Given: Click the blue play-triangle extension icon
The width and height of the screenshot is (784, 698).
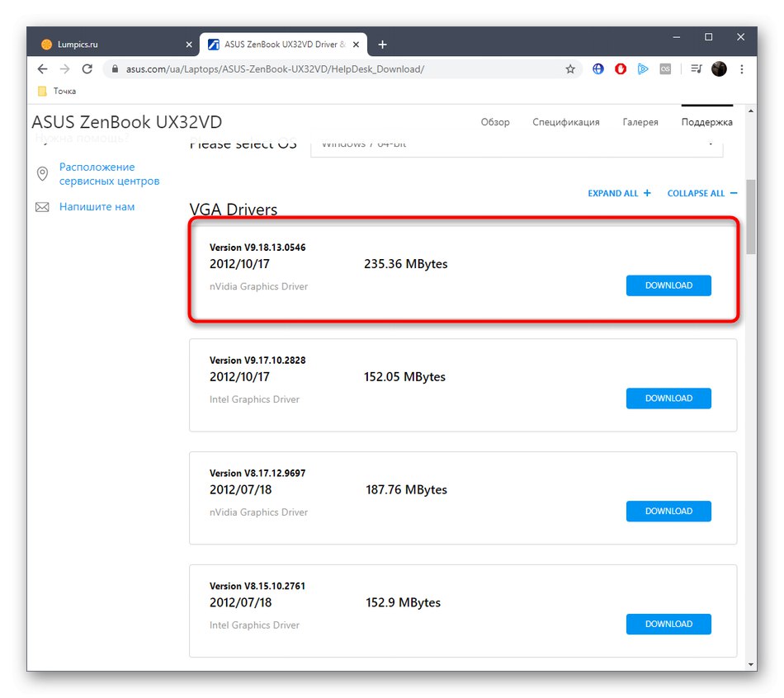Looking at the screenshot, I should (x=643, y=68).
